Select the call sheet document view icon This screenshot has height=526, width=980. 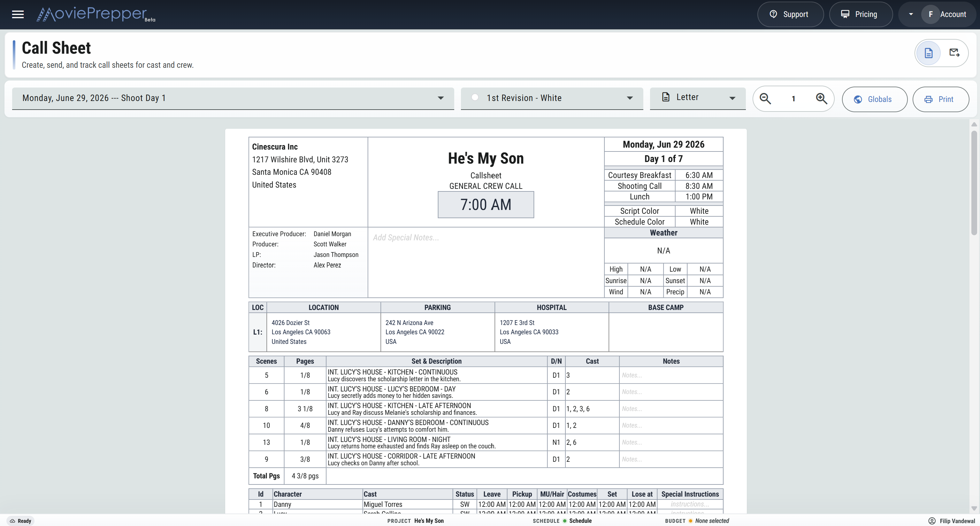tap(928, 53)
